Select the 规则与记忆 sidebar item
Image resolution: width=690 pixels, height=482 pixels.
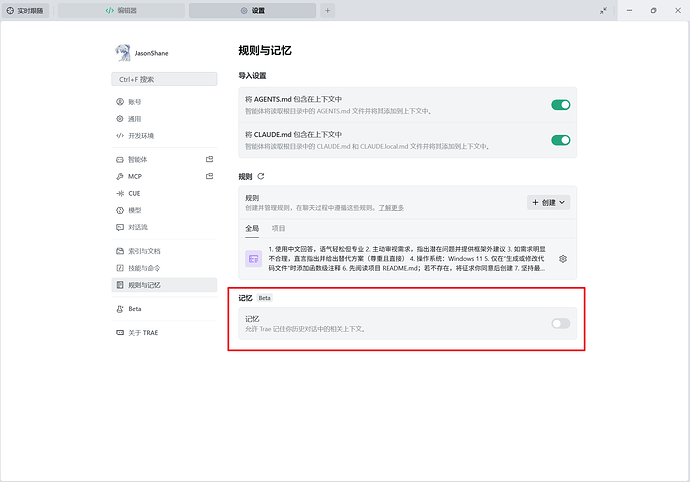(x=164, y=285)
